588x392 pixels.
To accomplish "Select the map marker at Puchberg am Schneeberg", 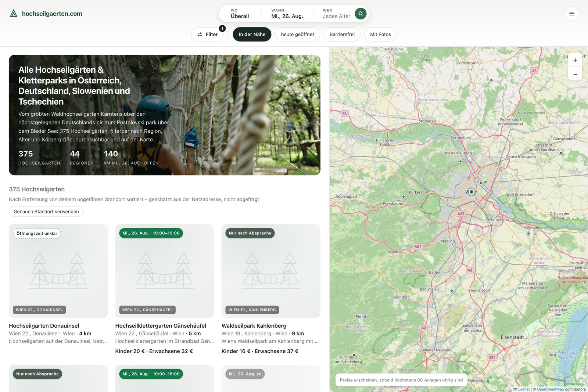I will point(354,355).
